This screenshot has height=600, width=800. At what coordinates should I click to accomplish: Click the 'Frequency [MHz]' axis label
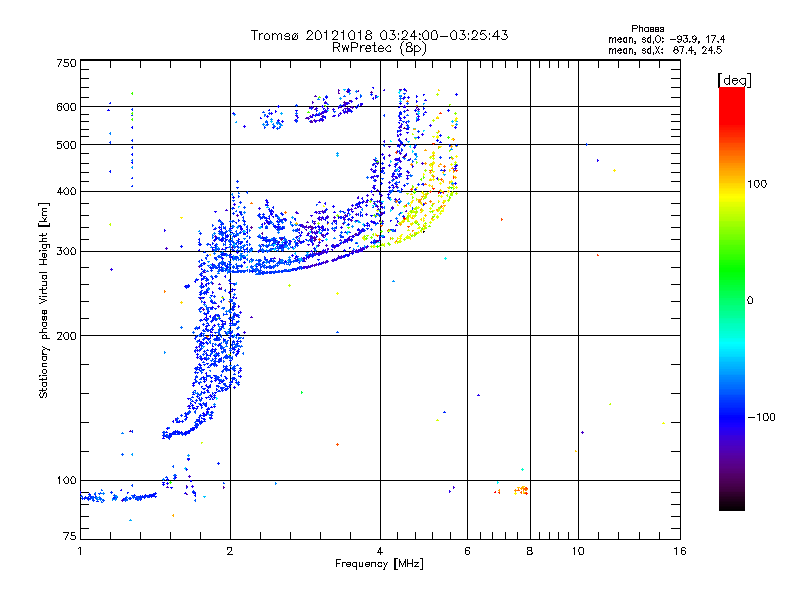(x=379, y=564)
